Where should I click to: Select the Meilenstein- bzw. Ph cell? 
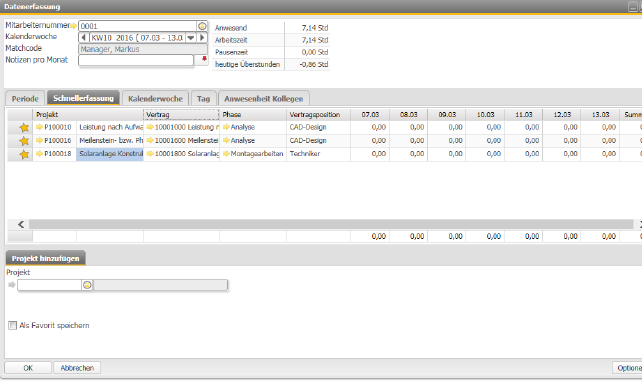pos(110,140)
